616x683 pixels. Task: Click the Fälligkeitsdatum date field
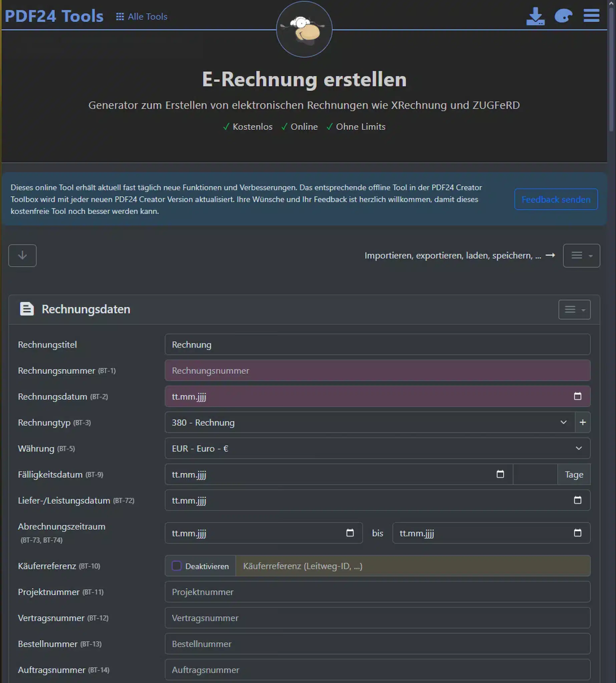pos(338,474)
